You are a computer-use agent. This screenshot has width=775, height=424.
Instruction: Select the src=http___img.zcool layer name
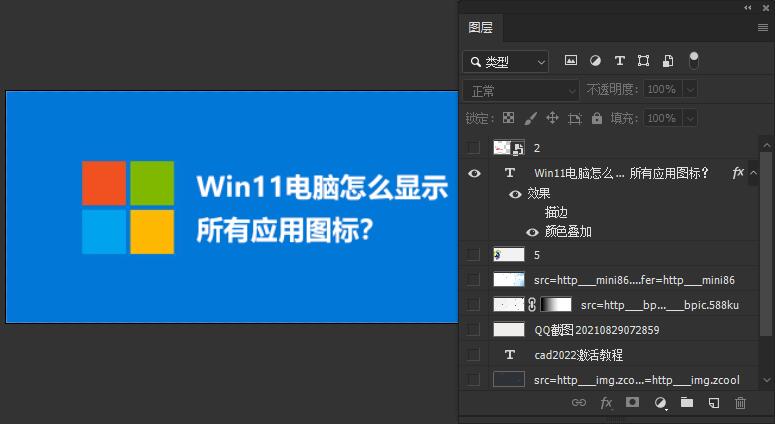point(637,380)
